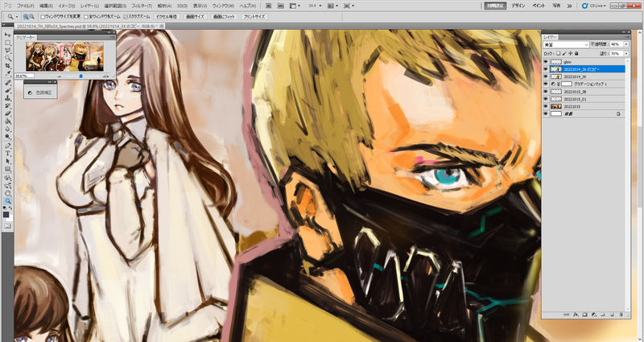Hide the 20221014_3X layer
The width and height of the screenshot is (644, 342).
(x=546, y=76)
